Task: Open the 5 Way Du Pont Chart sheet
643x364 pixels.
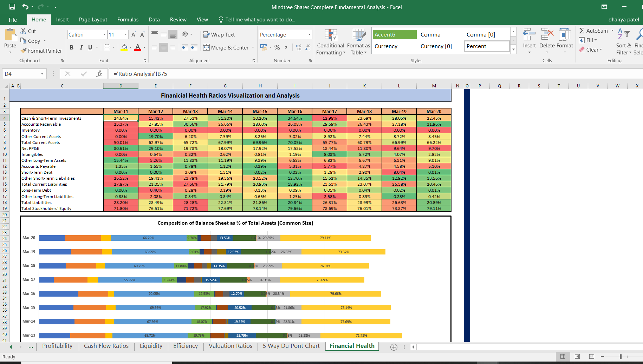Action: click(291, 346)
